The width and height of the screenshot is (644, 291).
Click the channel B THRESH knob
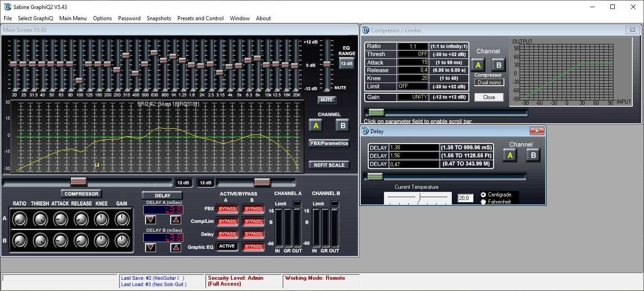40,241
